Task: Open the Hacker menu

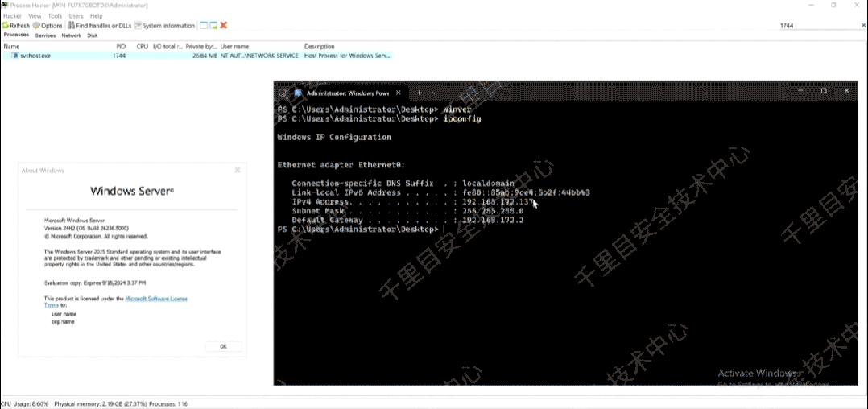Action: [12, 16]
